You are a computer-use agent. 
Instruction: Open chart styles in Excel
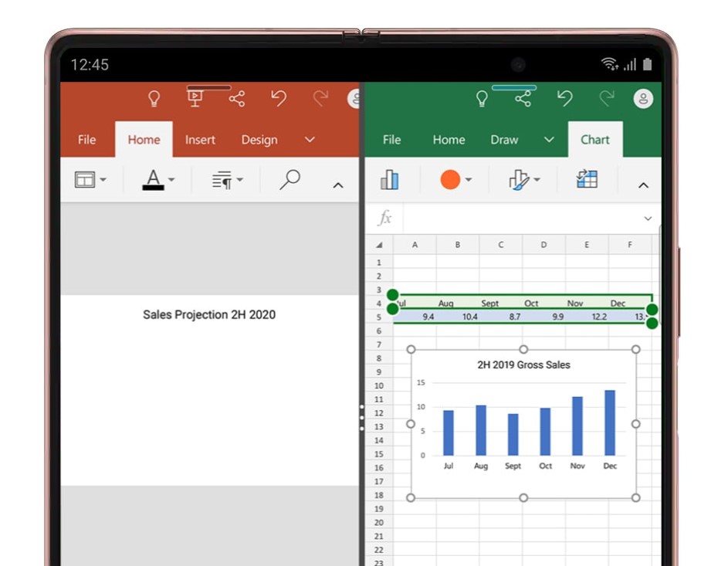click(519, 179)
